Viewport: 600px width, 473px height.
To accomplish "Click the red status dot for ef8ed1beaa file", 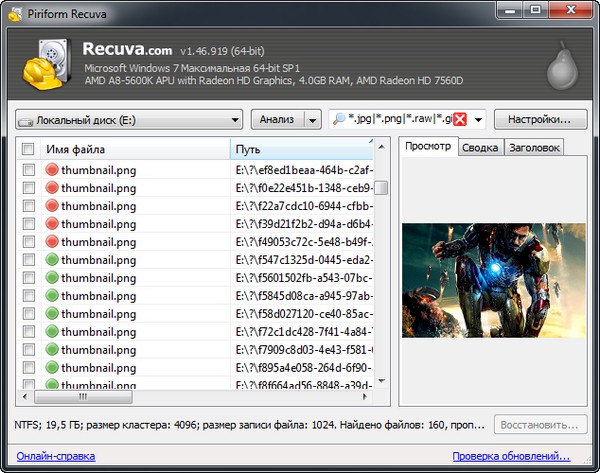I will click(52, 170).
